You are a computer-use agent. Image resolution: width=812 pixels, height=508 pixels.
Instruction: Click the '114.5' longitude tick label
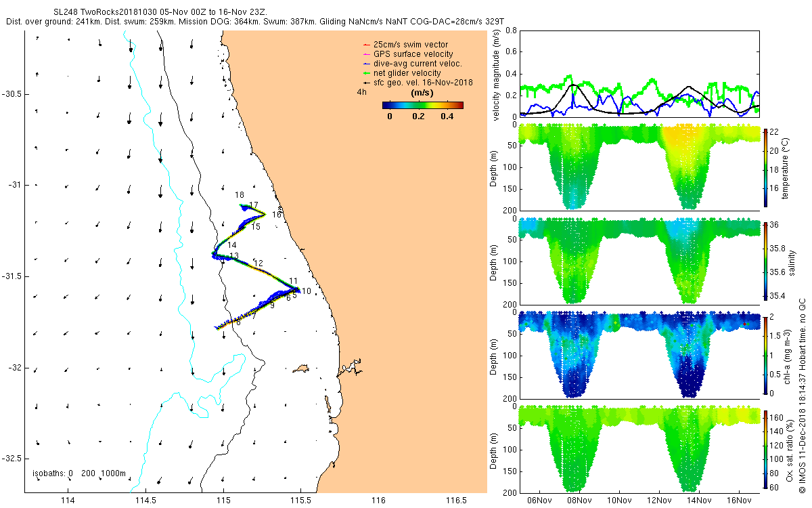click(x=145, y=501)
